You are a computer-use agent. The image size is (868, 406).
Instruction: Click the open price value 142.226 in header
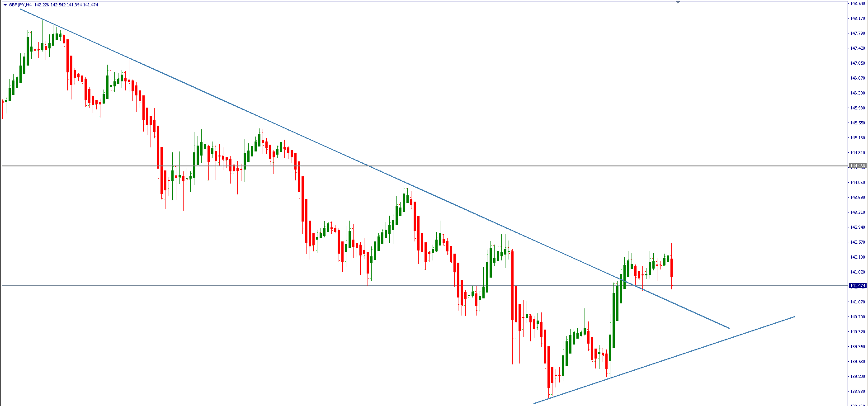[42, 5]
